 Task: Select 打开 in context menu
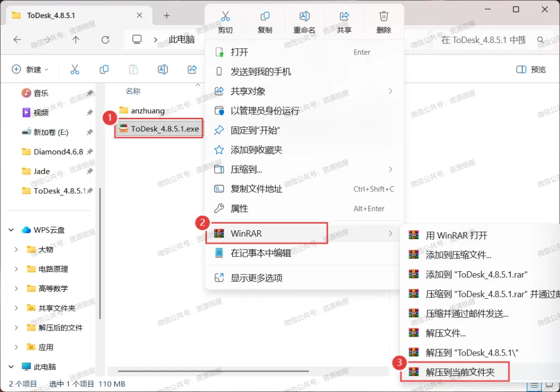[x=304, y=52]
